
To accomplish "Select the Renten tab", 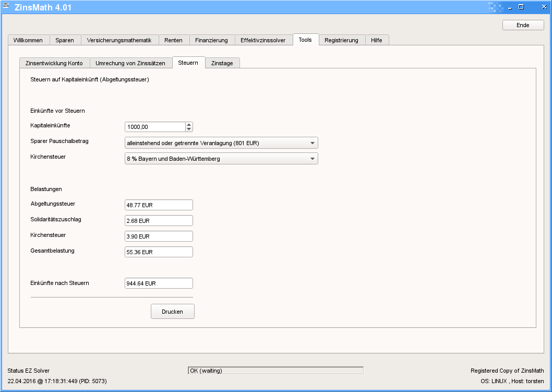I will pyautogui.click(x=173, y=40).
